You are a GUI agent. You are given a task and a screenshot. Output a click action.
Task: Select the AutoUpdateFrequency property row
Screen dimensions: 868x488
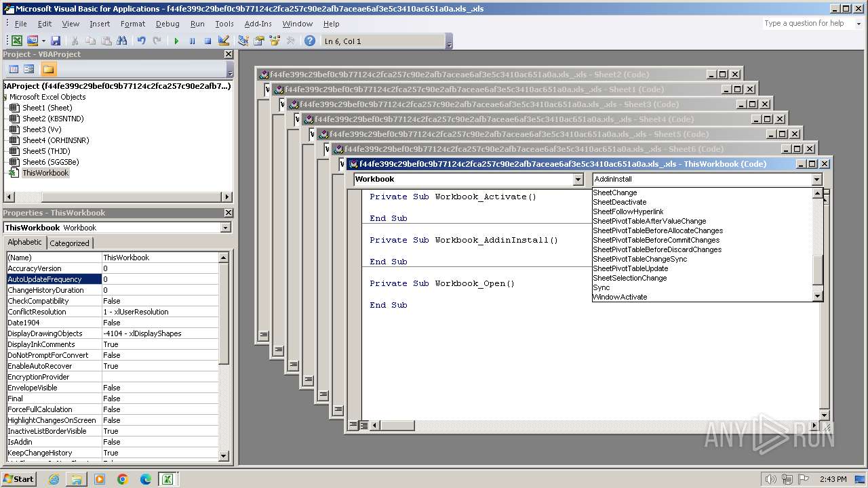point(113,279)
